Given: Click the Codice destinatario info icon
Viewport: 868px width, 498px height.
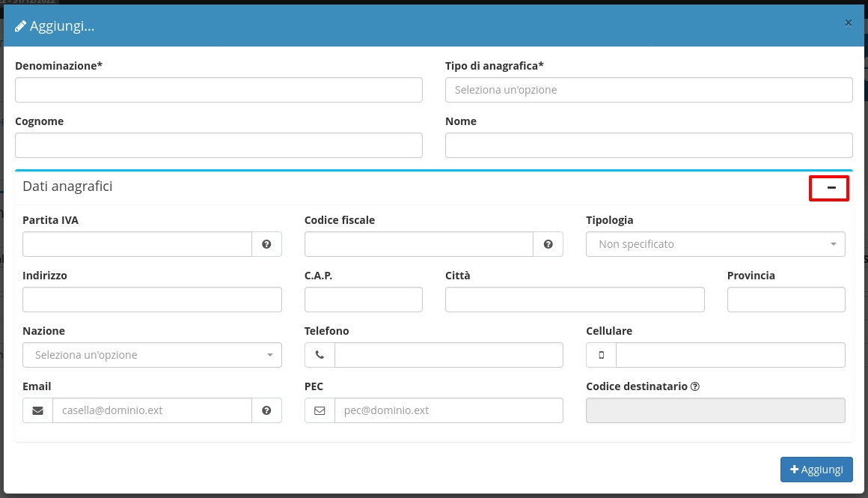Looking at the screenshot, I should (x=695, y=386).
